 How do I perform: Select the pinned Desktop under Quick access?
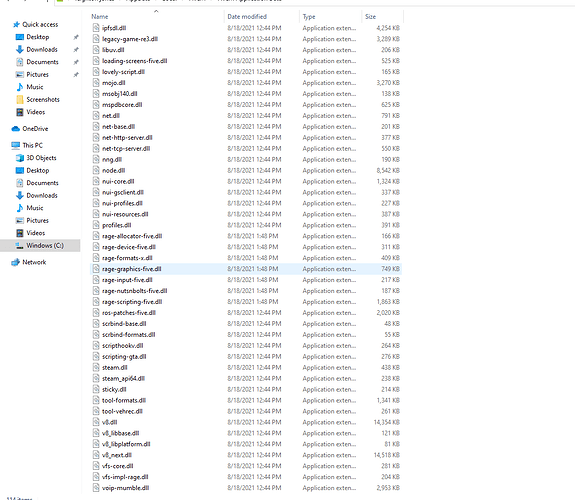point(37,37)
